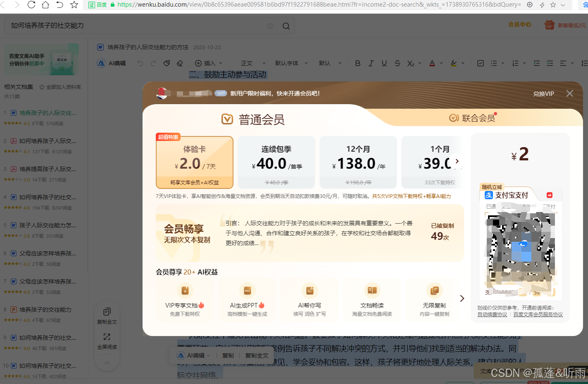Click the 复制全文 sidebar icon
This screenshot has height=384, width=588.
[107, 312]
